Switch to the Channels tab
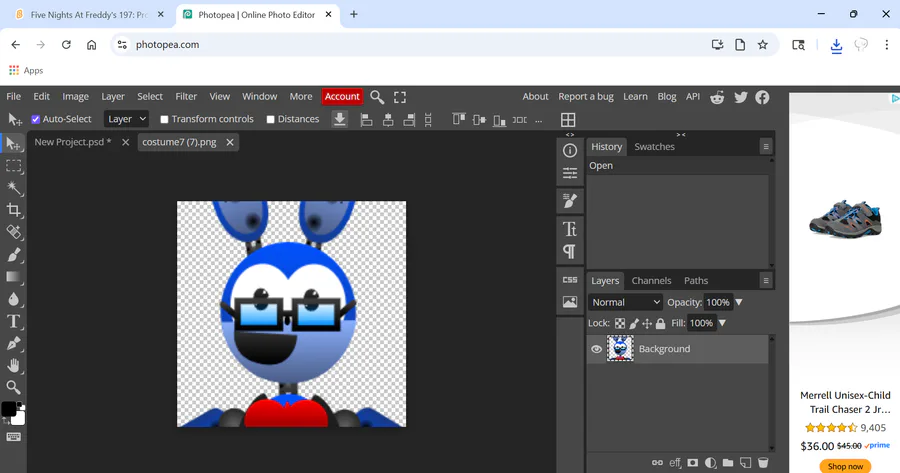 point(651,281)
